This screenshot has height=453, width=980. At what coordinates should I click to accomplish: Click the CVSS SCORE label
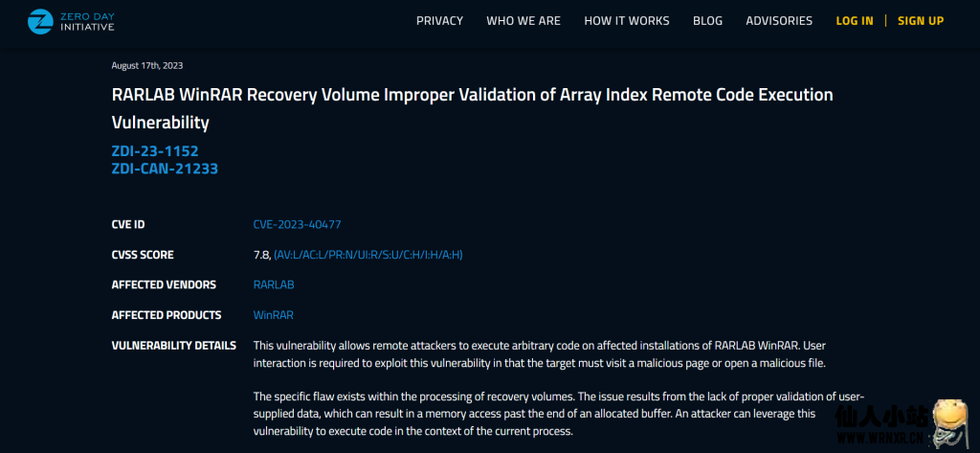point(143,255)
